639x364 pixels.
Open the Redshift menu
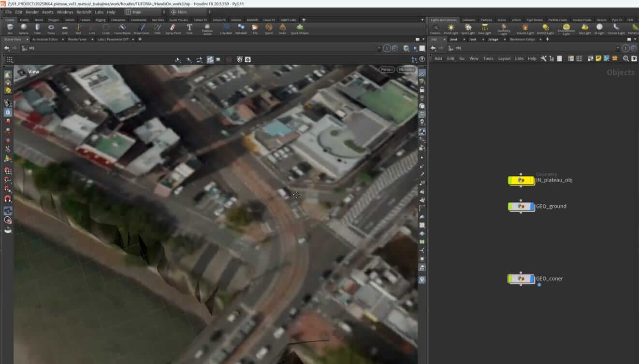tap(84, 12)
